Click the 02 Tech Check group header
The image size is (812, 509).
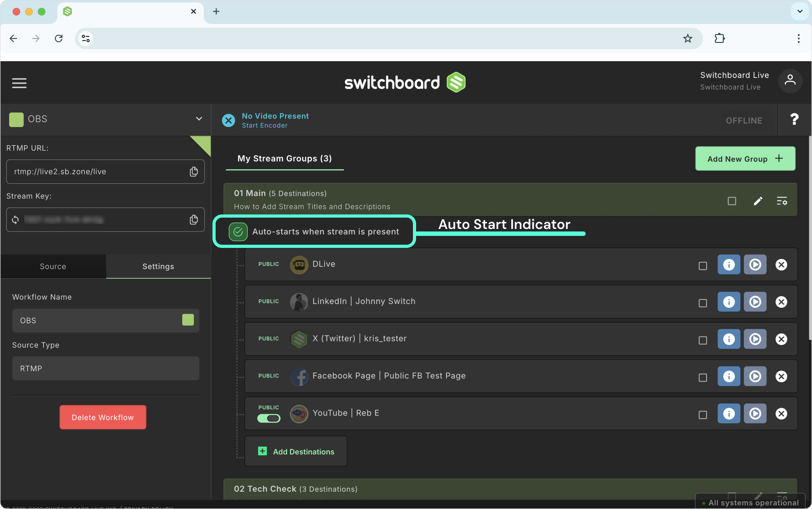click(510, 489)
